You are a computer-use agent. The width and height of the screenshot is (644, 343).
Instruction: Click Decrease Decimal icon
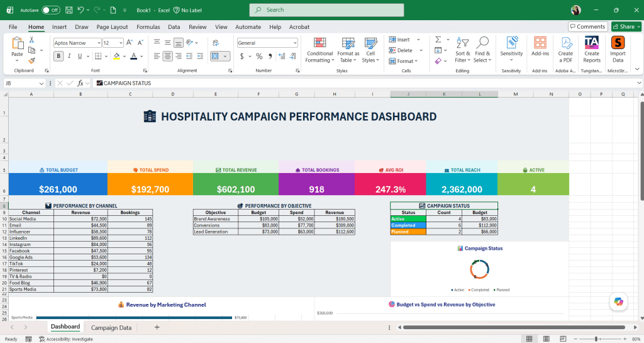tap(293, 56)
